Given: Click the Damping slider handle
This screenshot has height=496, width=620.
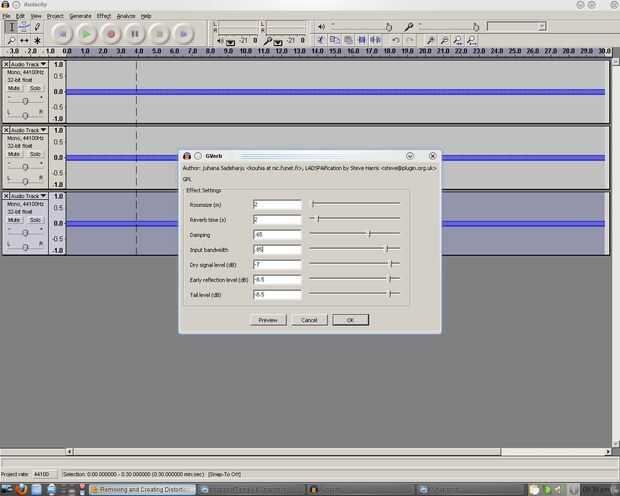Looking at the screenshot, I should click(369, 234).
